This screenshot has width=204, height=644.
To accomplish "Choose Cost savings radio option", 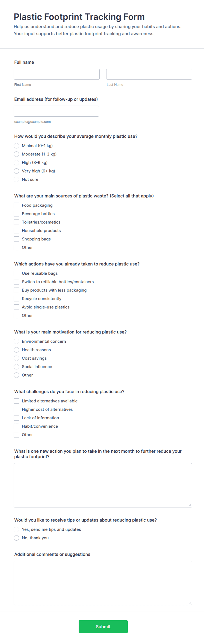I will coord(16,358).
